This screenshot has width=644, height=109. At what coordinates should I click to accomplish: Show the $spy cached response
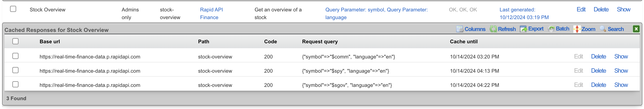click(x=621, y=71)
